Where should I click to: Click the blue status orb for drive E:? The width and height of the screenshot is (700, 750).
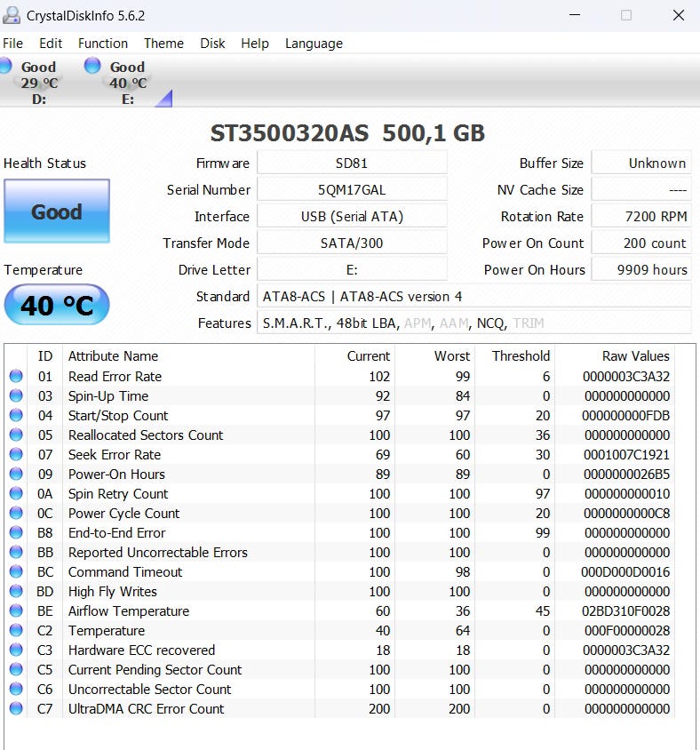coord(92,65)
